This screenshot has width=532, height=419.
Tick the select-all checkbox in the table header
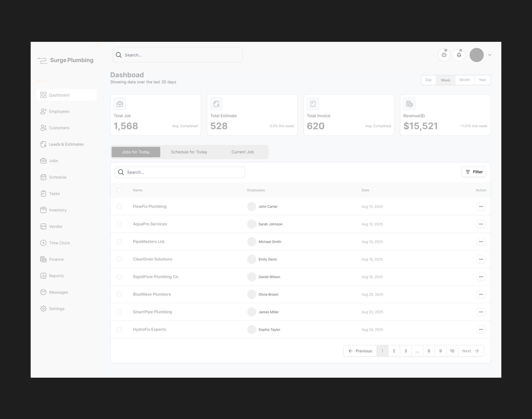119,190
